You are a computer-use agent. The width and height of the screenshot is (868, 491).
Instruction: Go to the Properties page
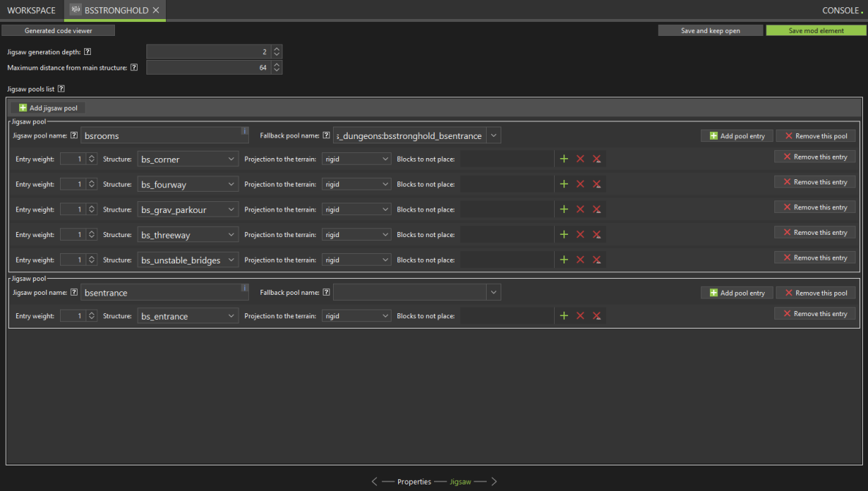414,481
